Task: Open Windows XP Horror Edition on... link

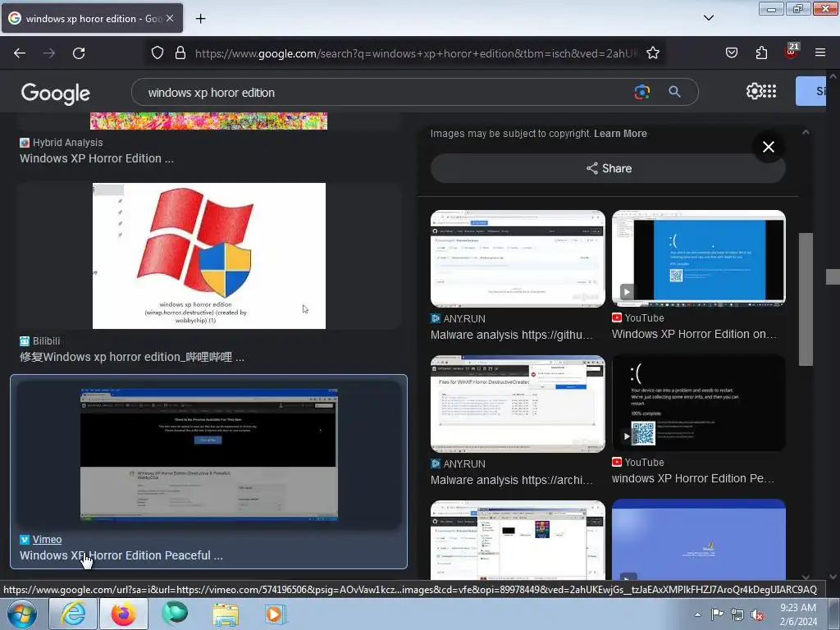Action: click(694, 334)
